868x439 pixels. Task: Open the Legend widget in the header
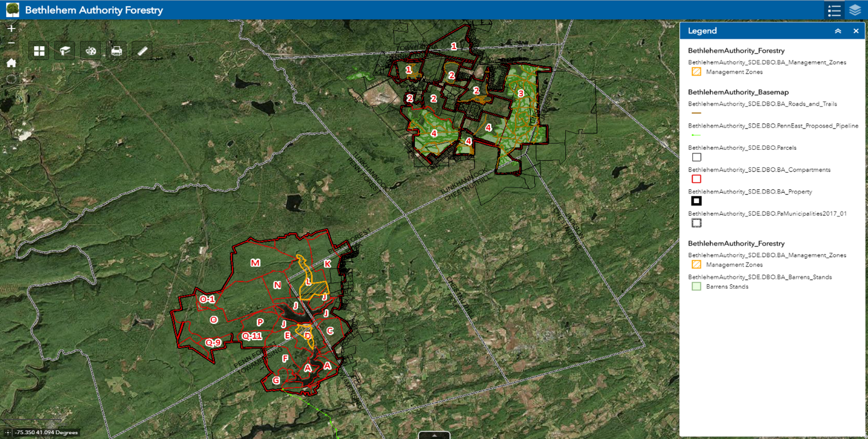coord(834,10)
